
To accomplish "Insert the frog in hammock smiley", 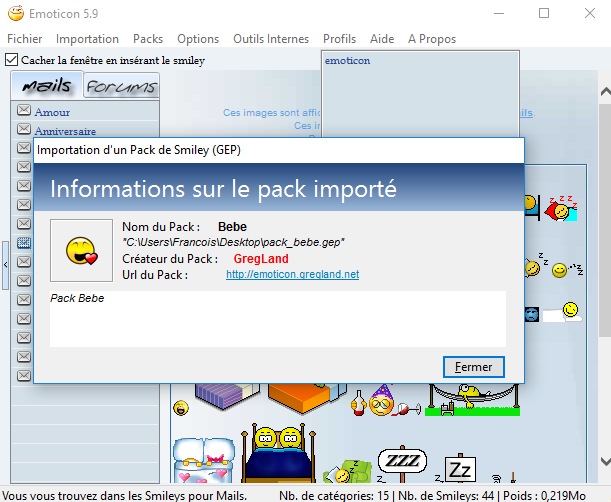I will coord(473,399).
